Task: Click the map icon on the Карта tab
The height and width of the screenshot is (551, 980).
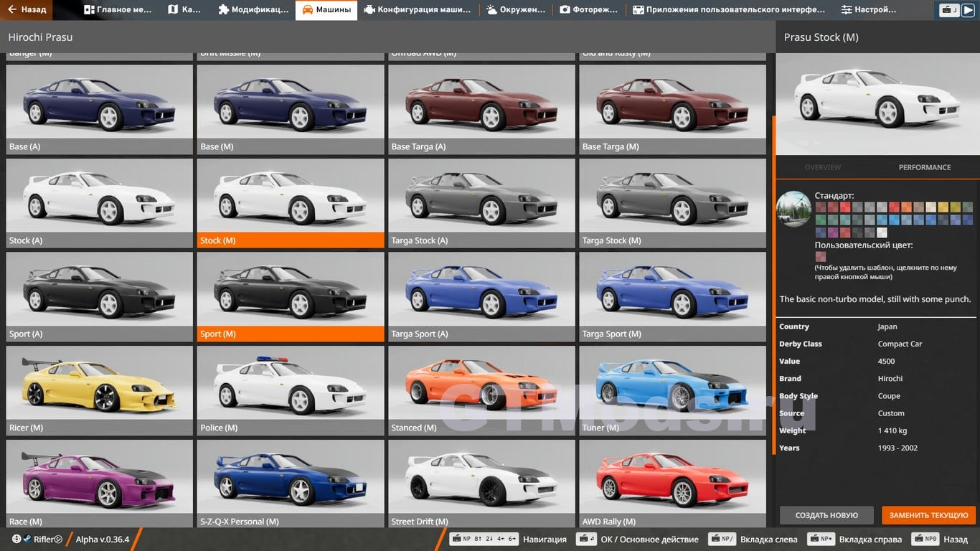Action: point(173,10)
